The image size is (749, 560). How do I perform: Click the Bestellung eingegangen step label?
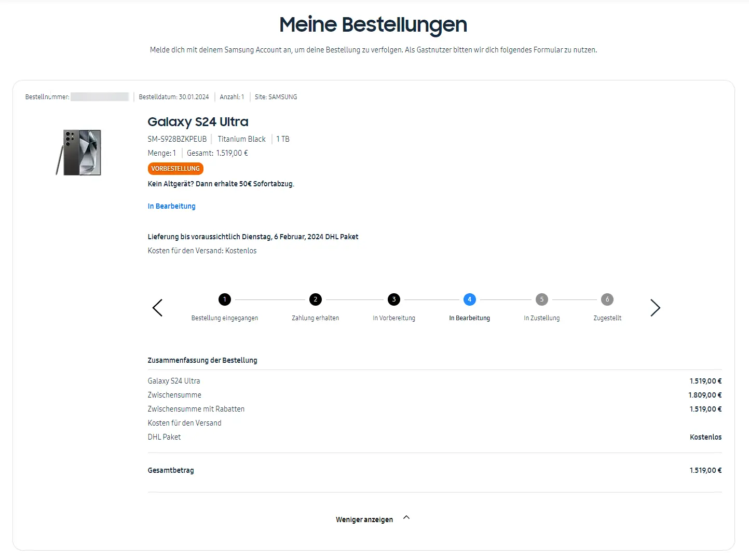[x=225, y=318]
